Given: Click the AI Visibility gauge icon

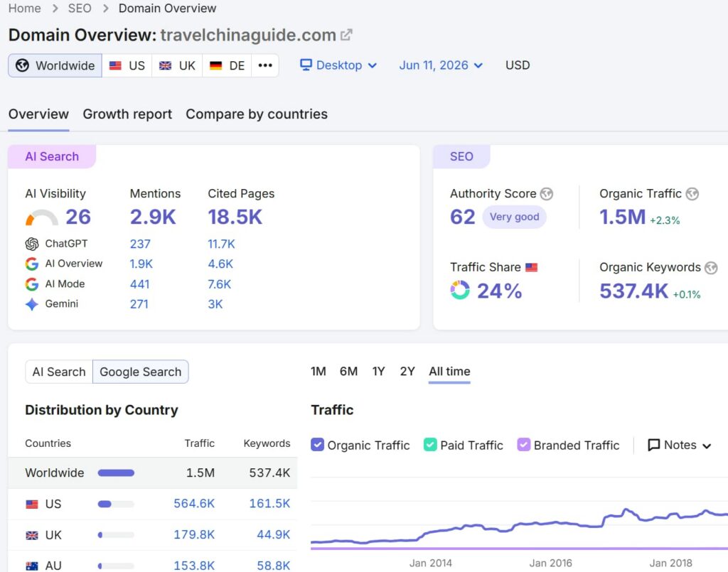Looking at the screenshot, I should (x=42, y=217).
